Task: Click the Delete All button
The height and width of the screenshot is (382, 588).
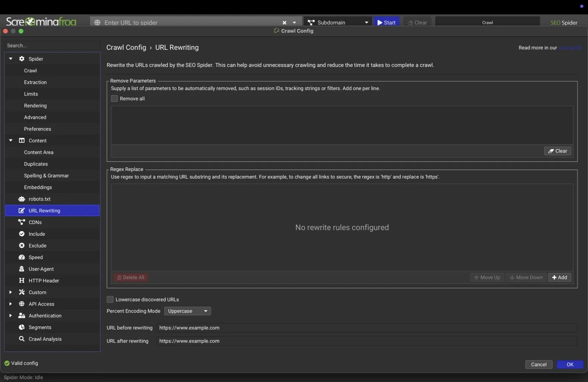Action: [x=131, y=277]
